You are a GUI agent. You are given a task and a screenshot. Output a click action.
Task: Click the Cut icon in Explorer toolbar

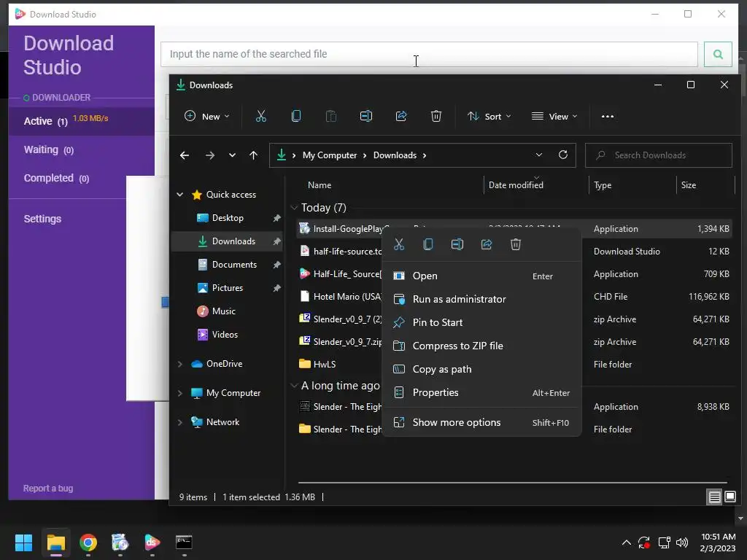click(x=261, y=116)
